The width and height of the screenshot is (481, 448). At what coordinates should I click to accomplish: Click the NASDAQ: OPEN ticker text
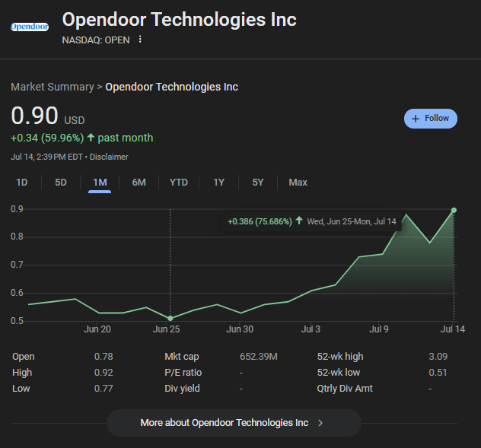[96, 40]
